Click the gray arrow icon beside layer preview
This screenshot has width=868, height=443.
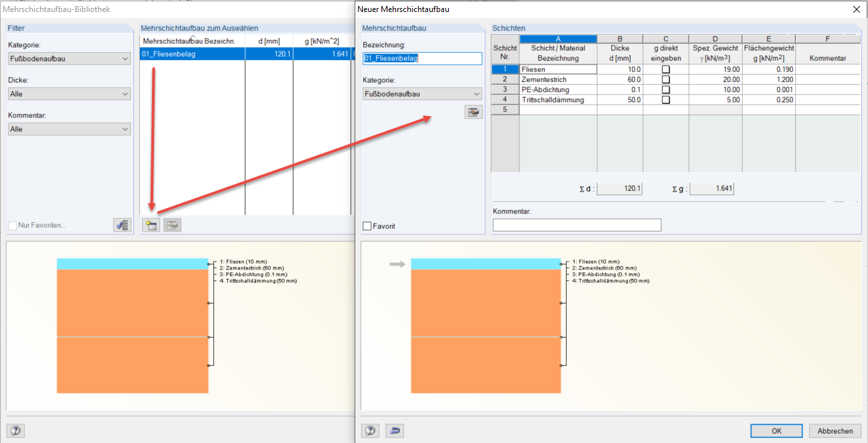(397, 265)
